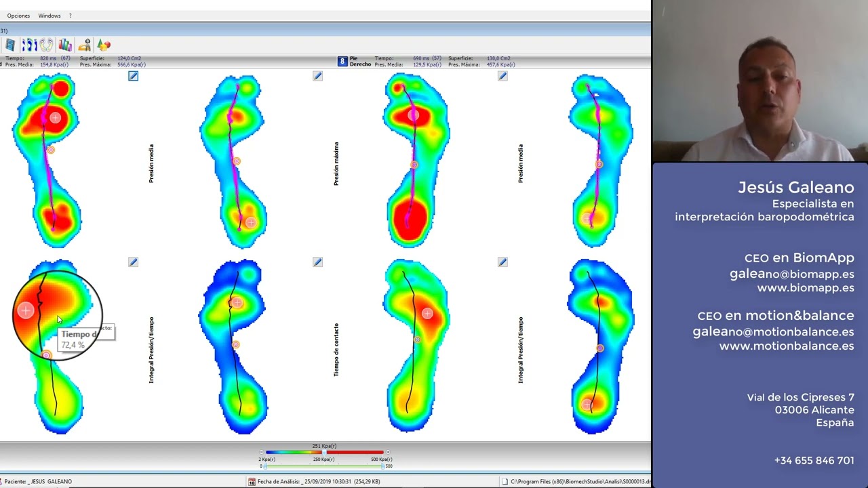The height and width of the screenshot is (488, 868).
Task: Click the colored bar chart toolbar icon
Action: click(x=65, y=45)
